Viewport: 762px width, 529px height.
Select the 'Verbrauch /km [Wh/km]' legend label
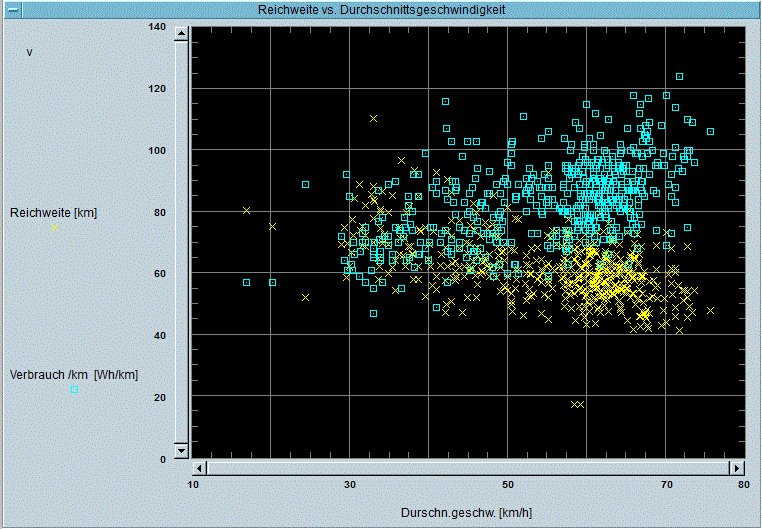pyautogui.click(x=74, y=374)
